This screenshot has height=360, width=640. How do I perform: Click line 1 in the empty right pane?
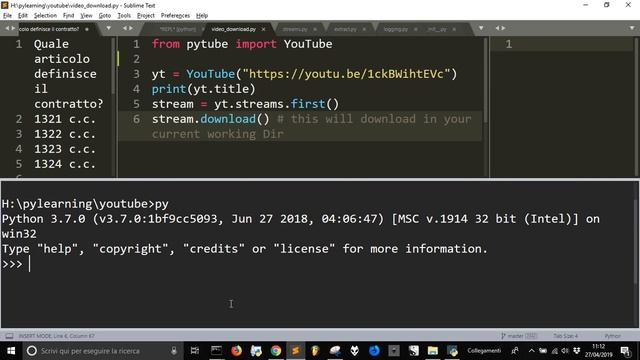[563, 44]
